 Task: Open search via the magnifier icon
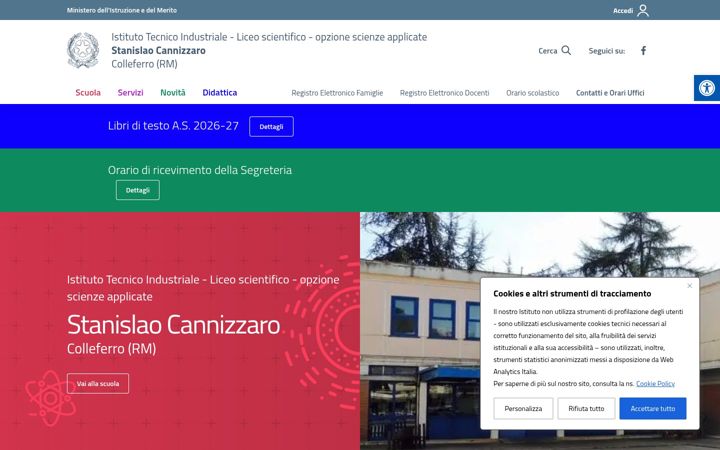pos(566,50)
